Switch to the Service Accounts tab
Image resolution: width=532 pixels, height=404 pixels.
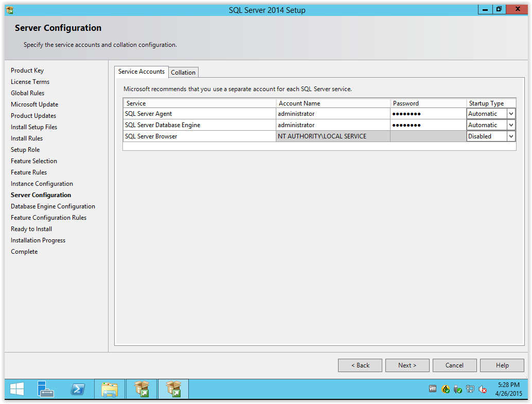pos(141,72)
